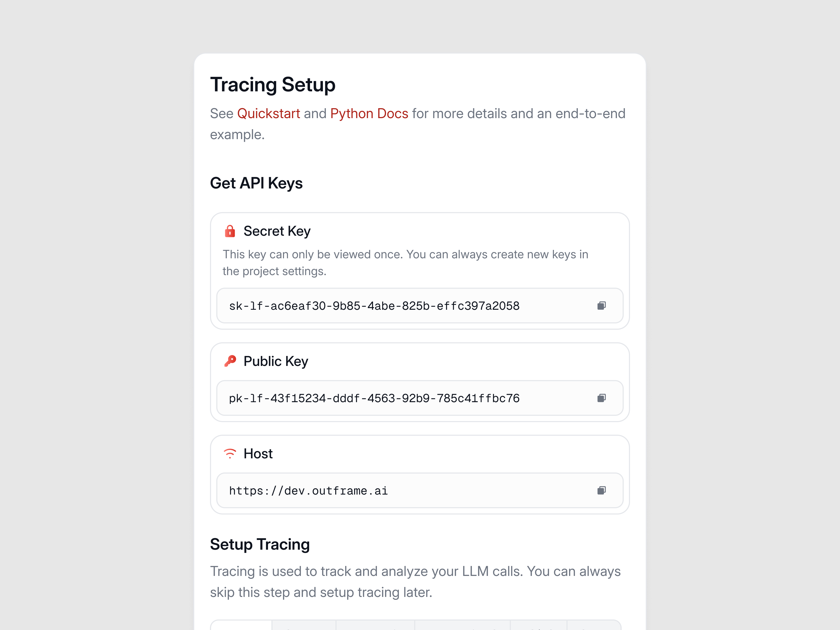Click the Secret Key card

420,270
